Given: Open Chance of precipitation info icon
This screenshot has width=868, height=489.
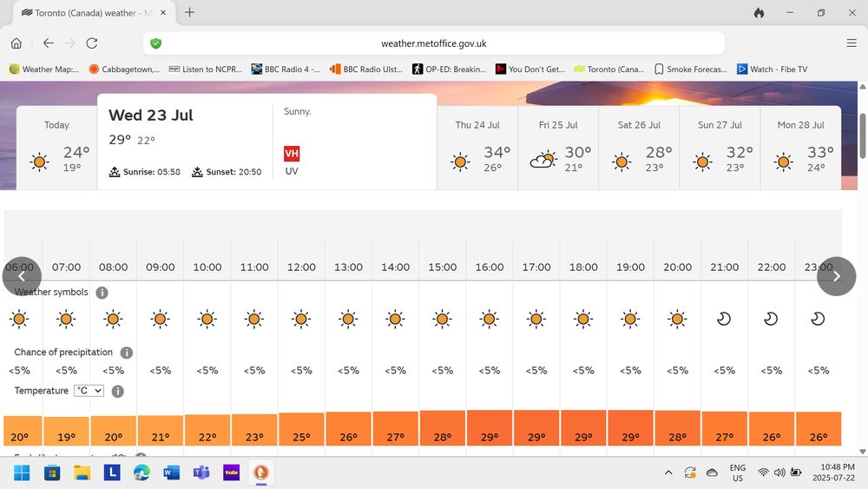Looking at the screenshot, I should click(126, 353).
